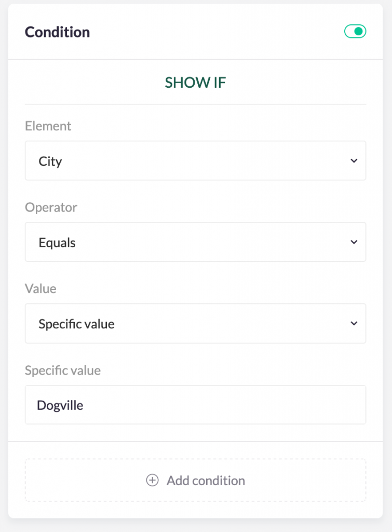The image size is (392, 532).
Task: Click the City text in the Element selector
Action: click(x=50, y=162)
